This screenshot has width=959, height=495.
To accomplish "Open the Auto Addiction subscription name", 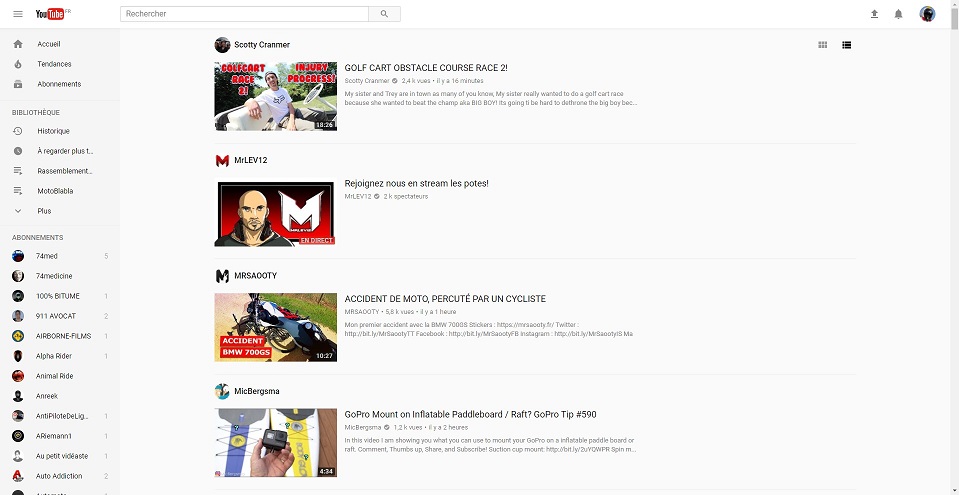I will click(x=59, y=476).
